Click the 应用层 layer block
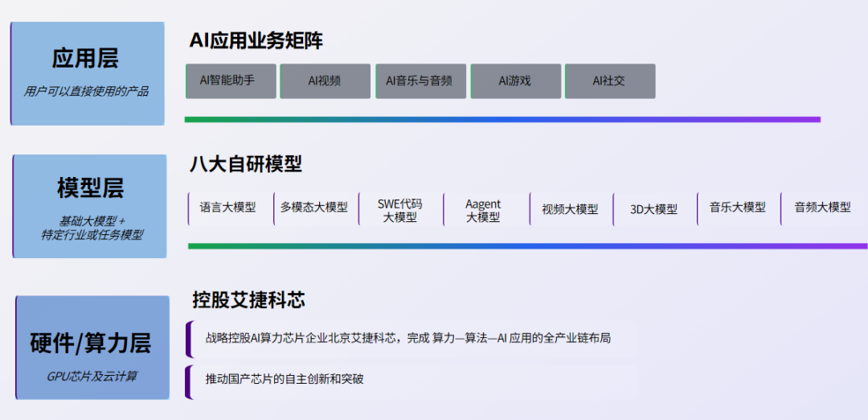 (88, 73)
